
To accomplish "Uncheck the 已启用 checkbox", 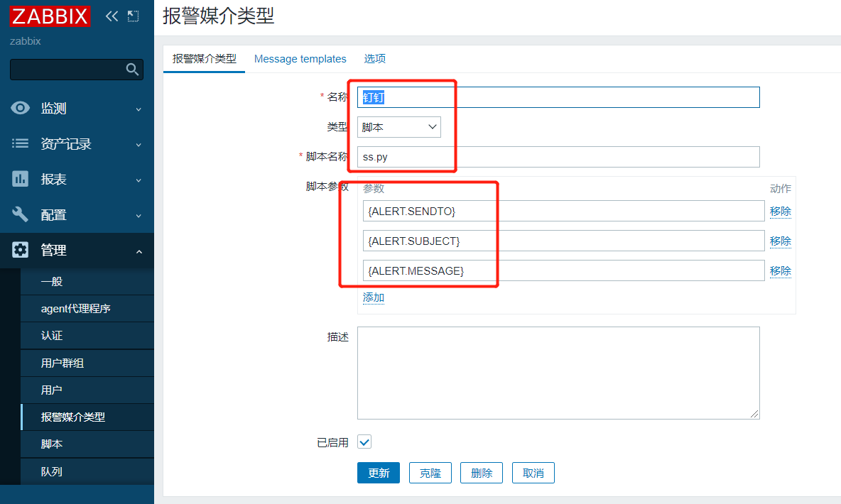I will (364, 442).
